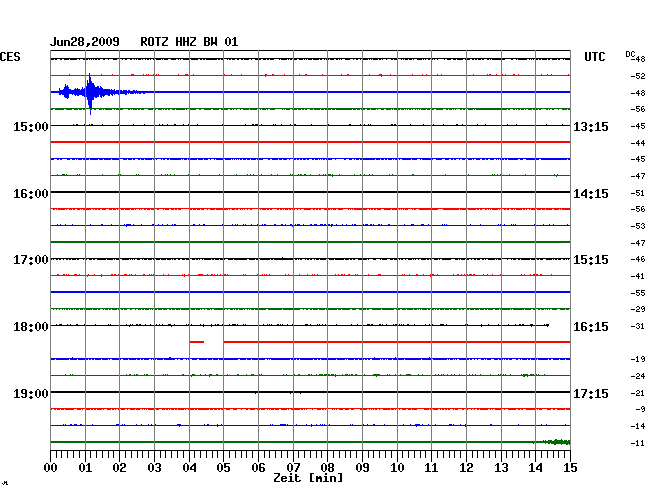Select the 16:00 local time label
650x494 pixels.
[31, 194]
